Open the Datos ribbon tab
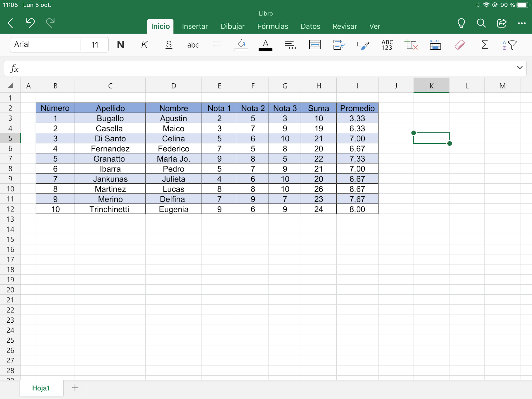Screen dimensions: 532x399 tap(310, 26)
